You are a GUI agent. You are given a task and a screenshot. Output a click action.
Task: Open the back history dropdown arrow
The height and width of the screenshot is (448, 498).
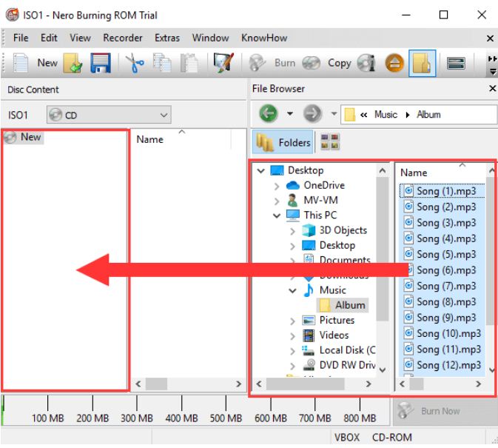(x=290, y=113)
